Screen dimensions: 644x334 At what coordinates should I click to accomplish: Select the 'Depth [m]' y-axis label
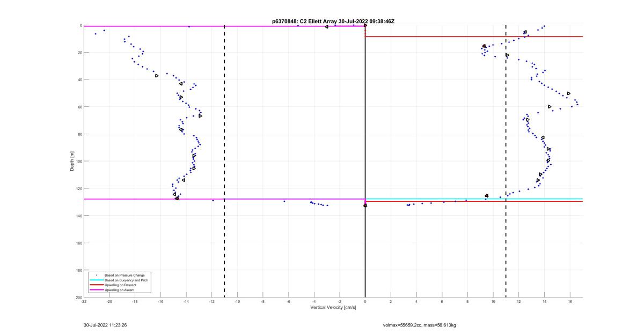[71, 161]
